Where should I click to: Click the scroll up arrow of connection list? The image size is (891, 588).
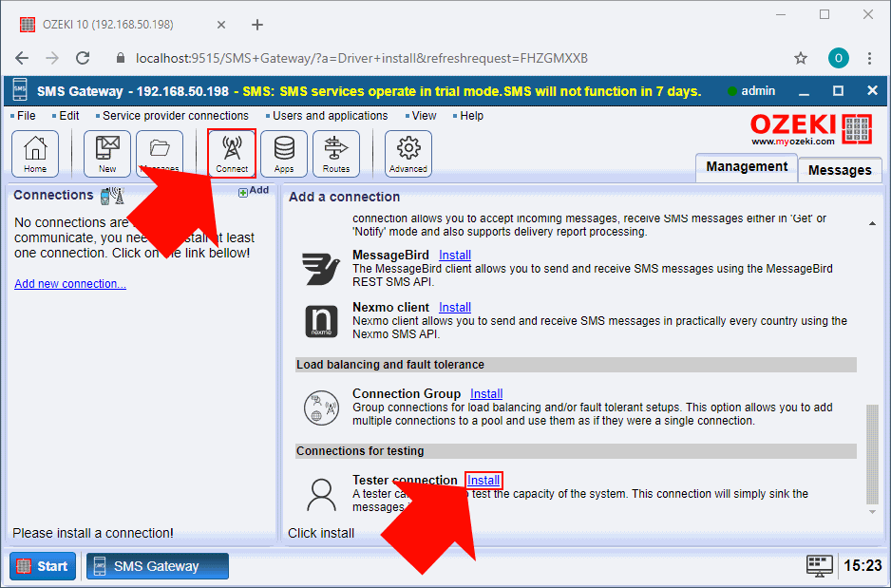872,224
